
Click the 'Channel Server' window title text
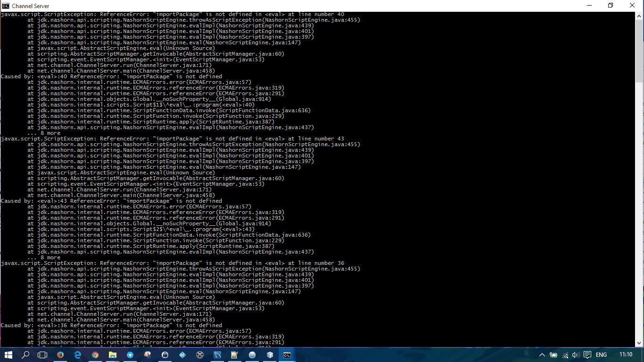[31, 6]
